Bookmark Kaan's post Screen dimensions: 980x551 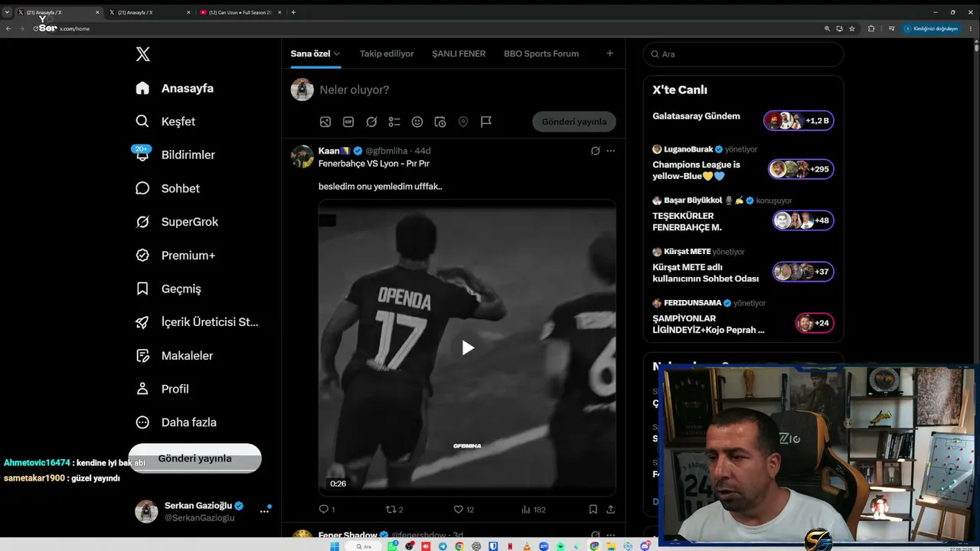coord(593,509)
